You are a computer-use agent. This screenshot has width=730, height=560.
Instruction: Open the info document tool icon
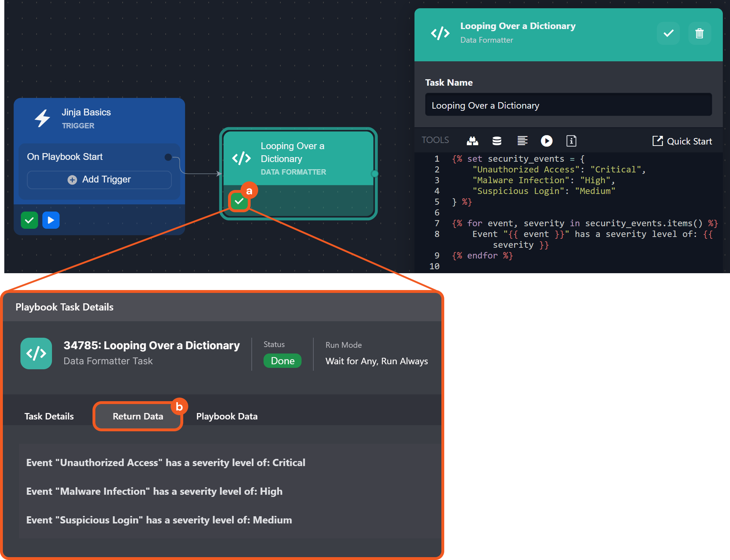571,141
